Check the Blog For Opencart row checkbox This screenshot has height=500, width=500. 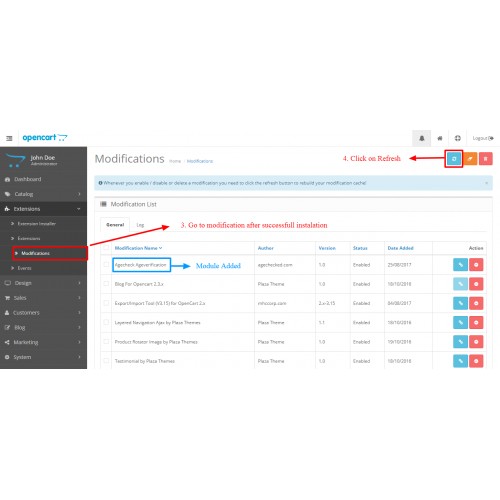(106, 284)
